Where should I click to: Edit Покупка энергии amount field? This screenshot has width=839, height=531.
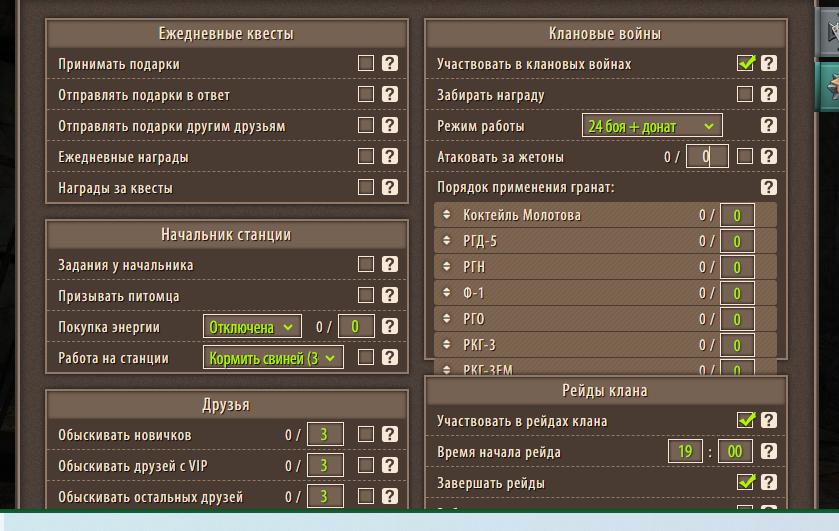[356, 327]
